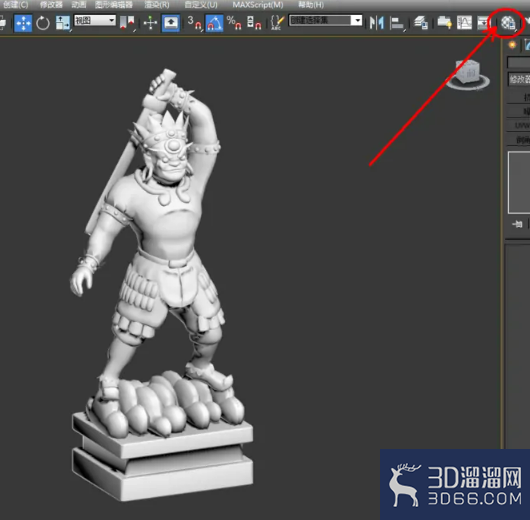The image size is (530, 520).
Task: Open the 修改器 menu
Action: 51,5
